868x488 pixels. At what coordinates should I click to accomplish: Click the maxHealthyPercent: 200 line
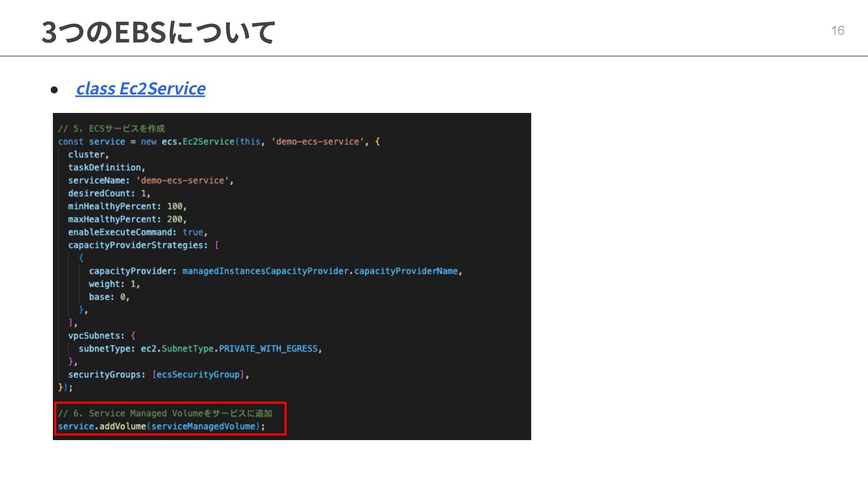[x=127, y=220]
